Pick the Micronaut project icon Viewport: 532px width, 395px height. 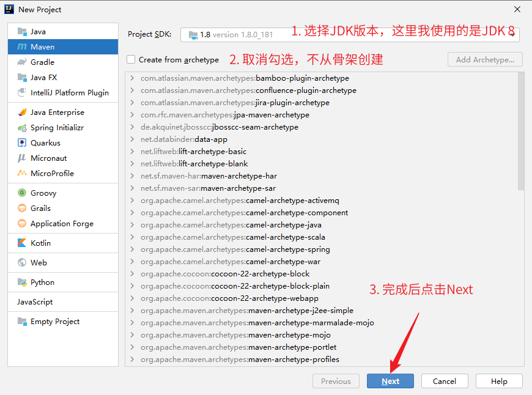coord(22,158)
